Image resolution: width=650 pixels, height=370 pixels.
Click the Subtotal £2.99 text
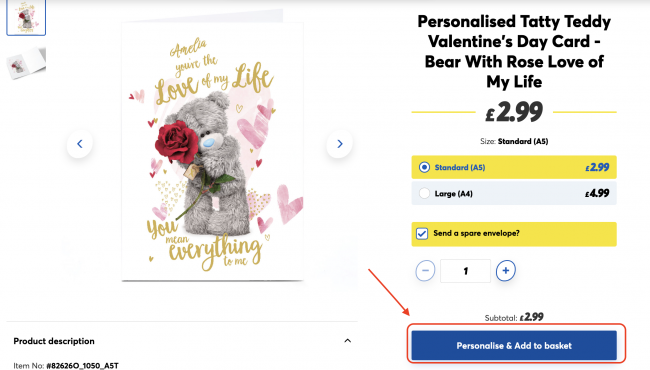pos(514,317)
